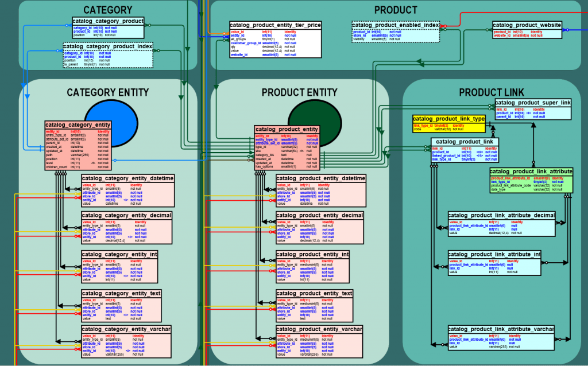588x366 pixels.
Task: Click the catalog_product_enabled_index table header
Action: point(396,25)
